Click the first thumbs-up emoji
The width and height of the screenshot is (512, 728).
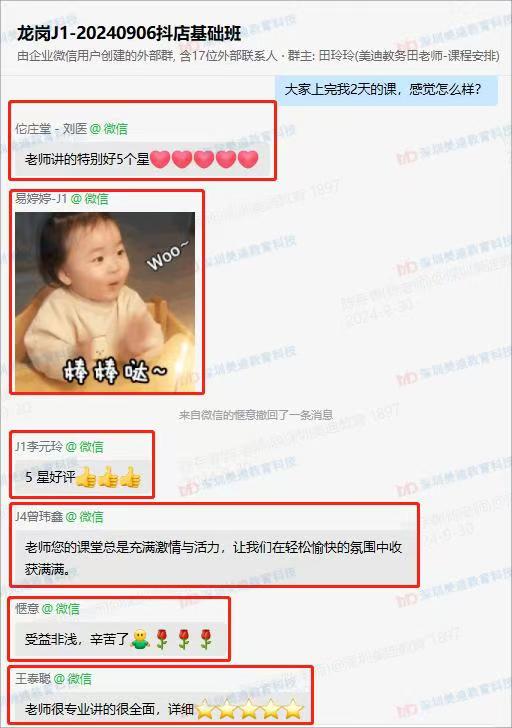click(86, 477)
